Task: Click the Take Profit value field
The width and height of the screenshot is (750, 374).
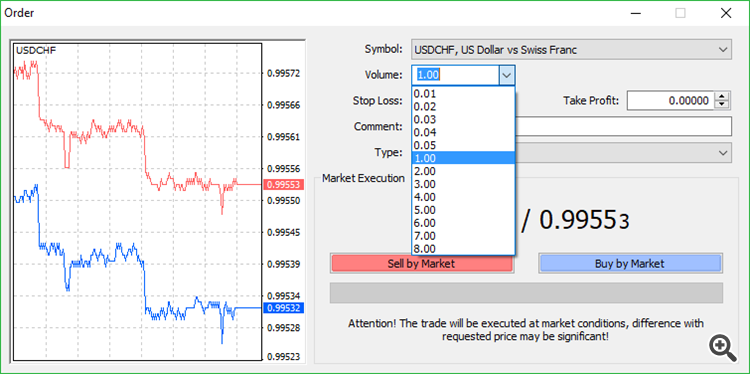Action: point(670,101)
